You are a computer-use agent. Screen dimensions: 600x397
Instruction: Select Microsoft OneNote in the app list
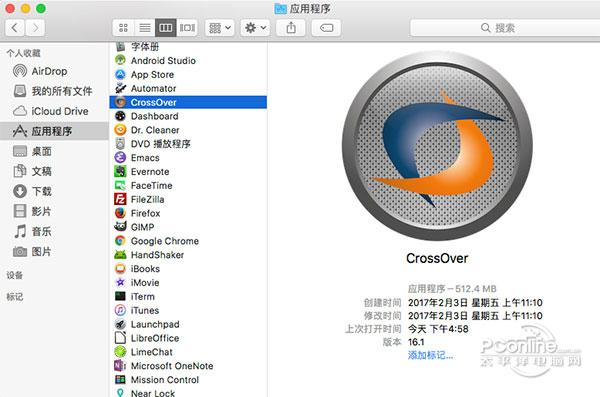[188, 366]
